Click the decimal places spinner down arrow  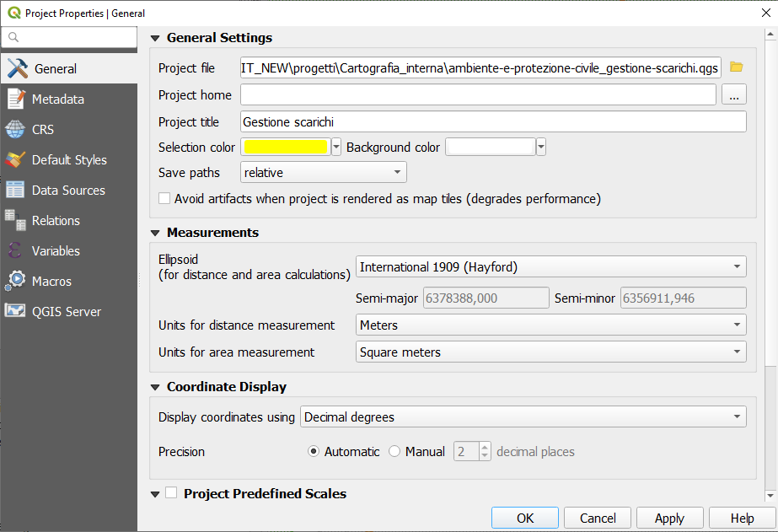(x=486, y=456)
